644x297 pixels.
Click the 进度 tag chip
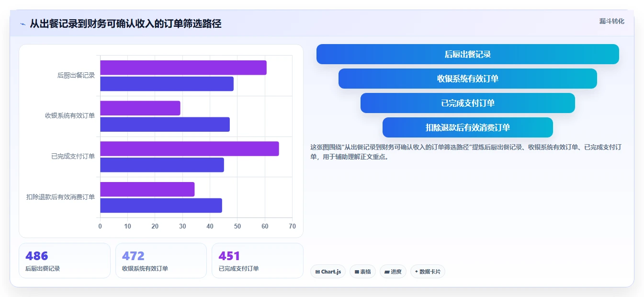tap(393, 272)
